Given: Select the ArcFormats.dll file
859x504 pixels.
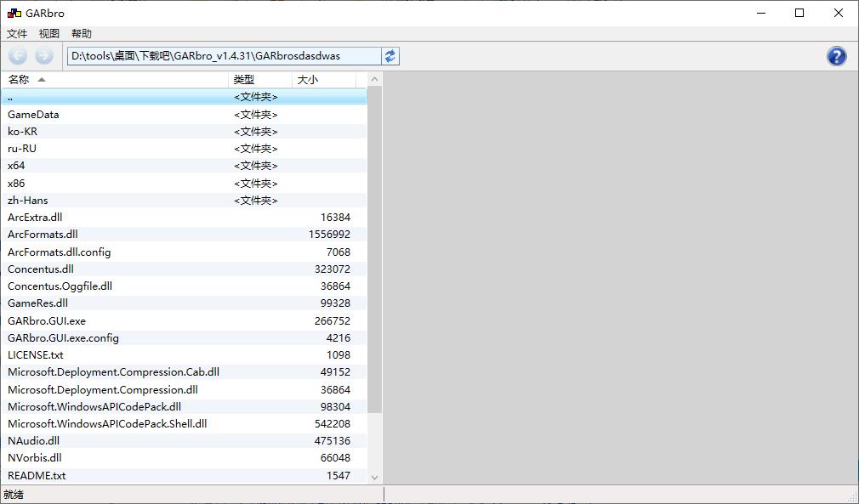Looking at the screenshot, I should 184,235.
